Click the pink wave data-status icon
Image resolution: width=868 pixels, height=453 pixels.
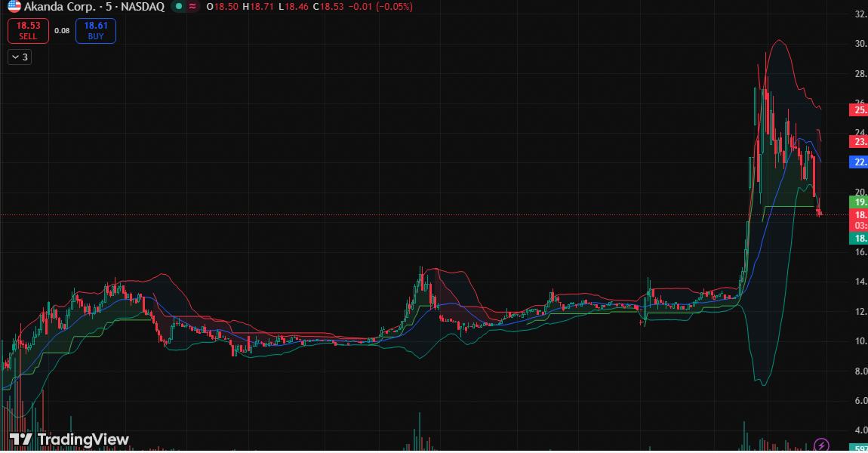pos(192,7)
